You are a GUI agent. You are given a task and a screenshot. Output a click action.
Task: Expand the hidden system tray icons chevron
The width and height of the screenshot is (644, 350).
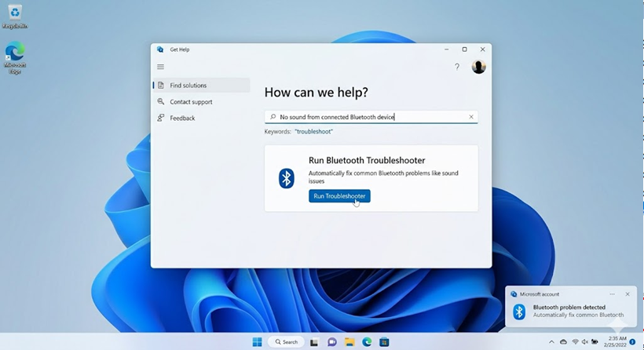[551, 342]
